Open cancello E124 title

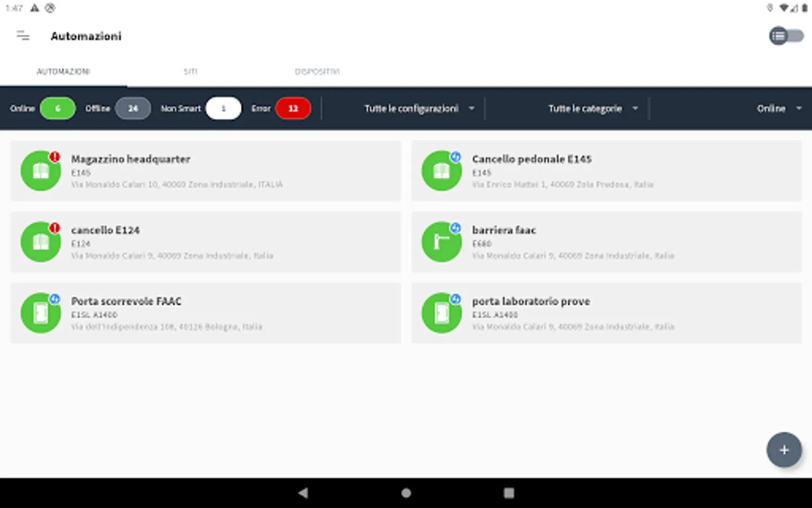tap(105, 230)
